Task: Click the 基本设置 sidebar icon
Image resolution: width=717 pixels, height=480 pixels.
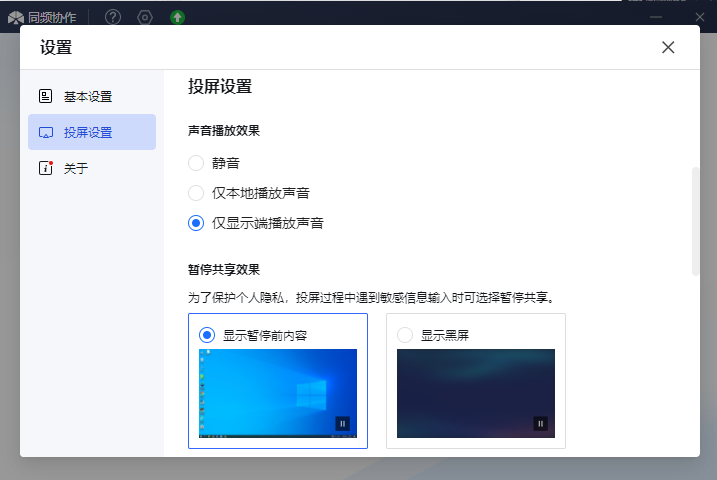Action: click(45, 96)
